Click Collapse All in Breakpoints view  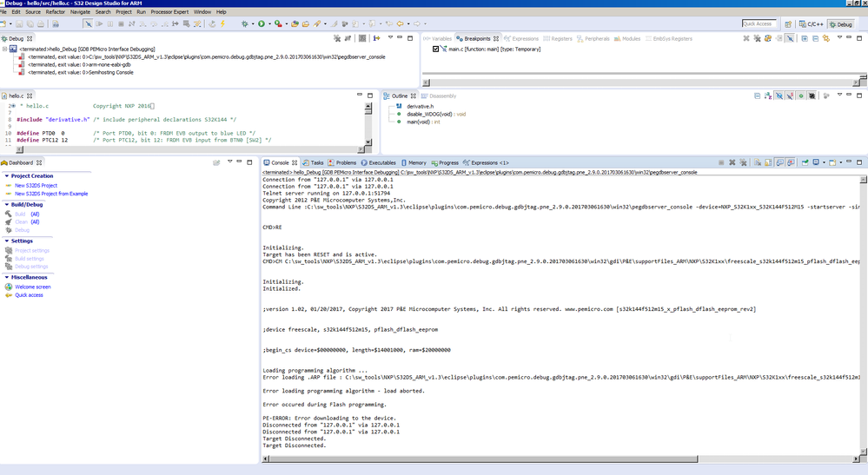click(x=815, y=38)
